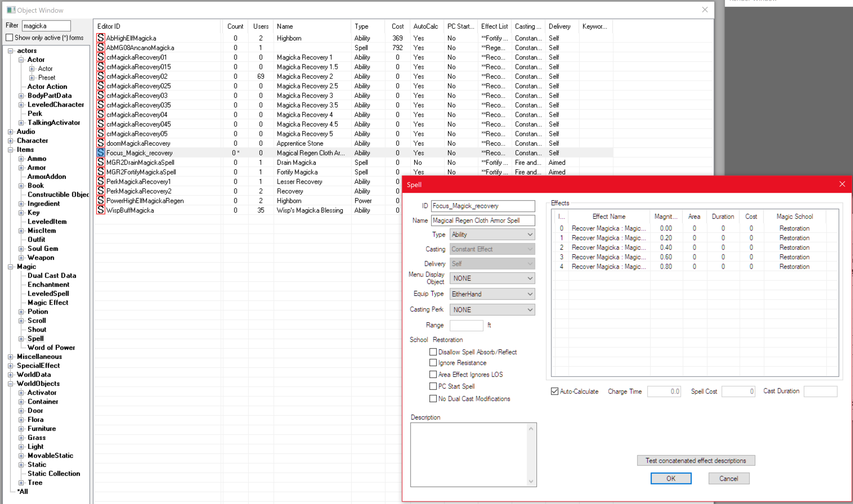This screenshot has height=504, width=853.
Task: Click the spell icon beside crMagickaRecovery015
Action: tap(101, 67)
